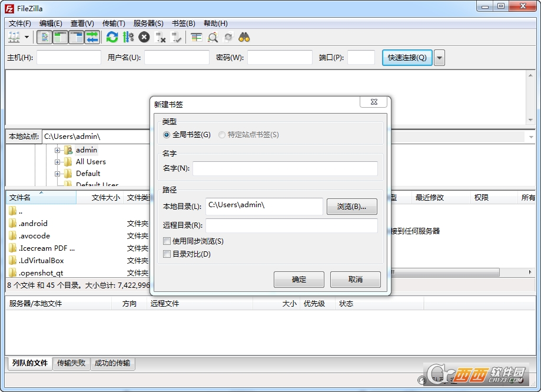Open the Site Manager icon

(x=14, y=37)
